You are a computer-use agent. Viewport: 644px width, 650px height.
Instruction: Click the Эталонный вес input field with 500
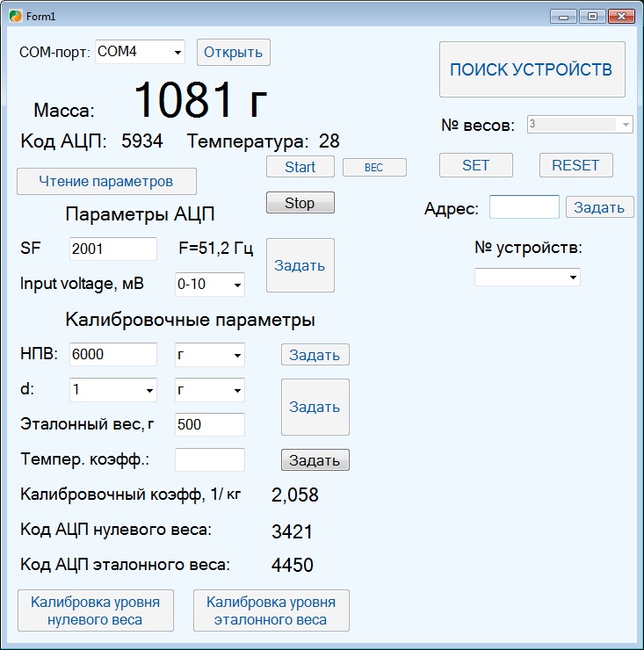[x=210, y=424]
